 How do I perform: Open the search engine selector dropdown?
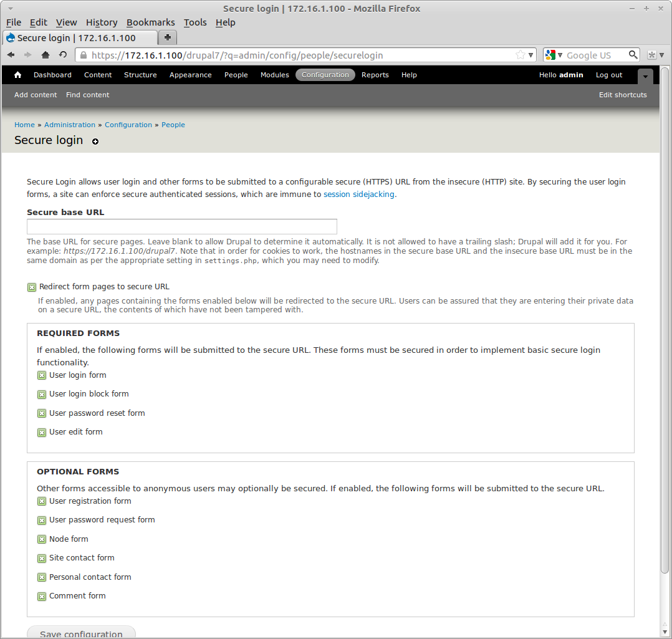click(x=560, y=55)
